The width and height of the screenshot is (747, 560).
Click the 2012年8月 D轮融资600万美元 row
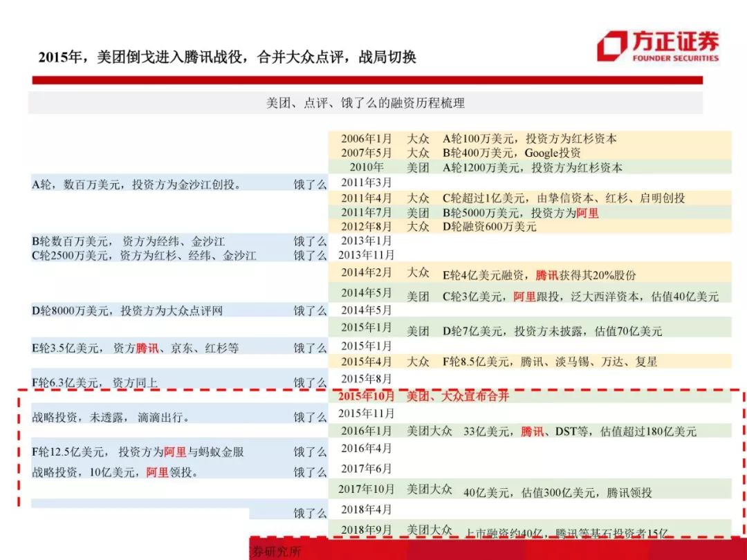530,226
